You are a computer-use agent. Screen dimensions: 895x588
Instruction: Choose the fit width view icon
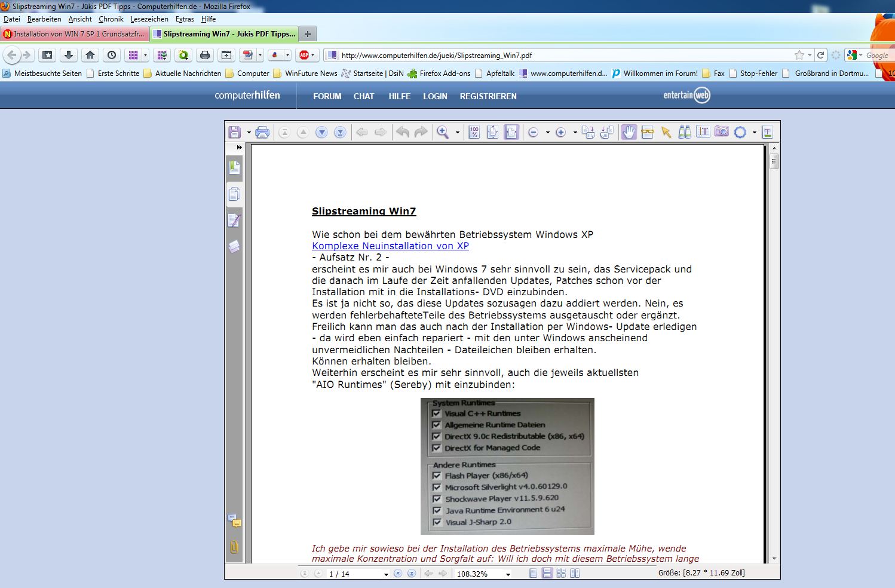(x=511, y=132)
